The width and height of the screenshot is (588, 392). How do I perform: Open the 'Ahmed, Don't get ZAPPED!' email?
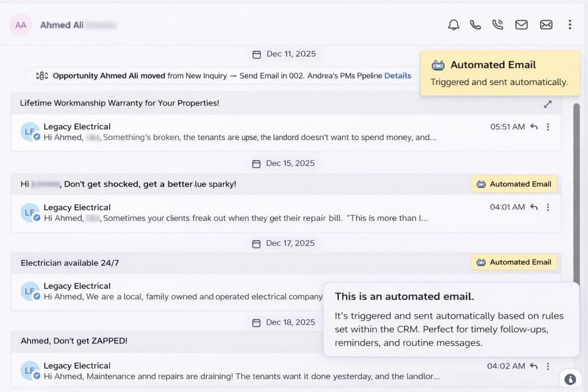(x=74, y=341)
